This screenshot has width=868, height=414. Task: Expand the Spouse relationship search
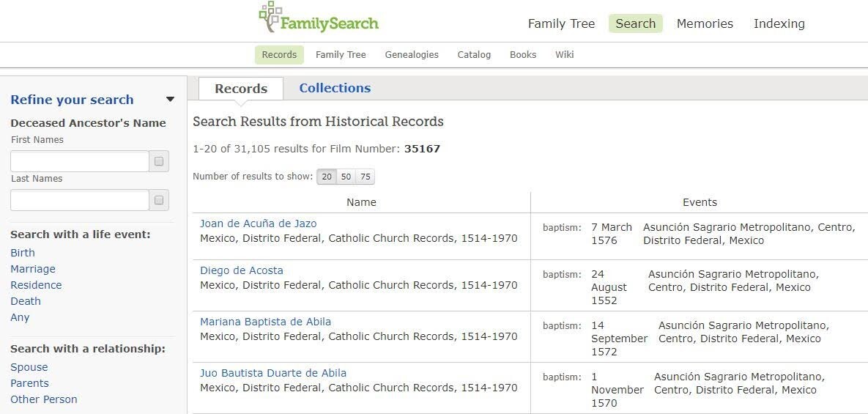coord(29,367)
